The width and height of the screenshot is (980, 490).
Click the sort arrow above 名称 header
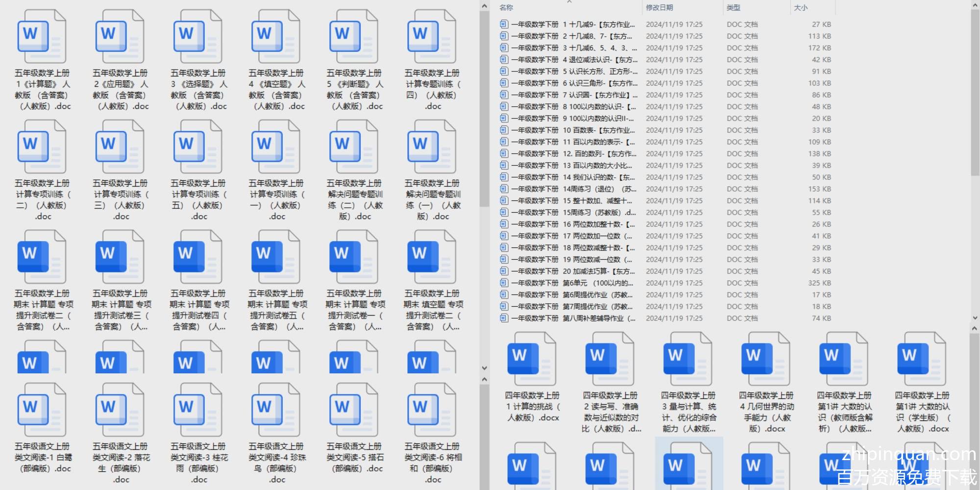(x=569, y=2)
